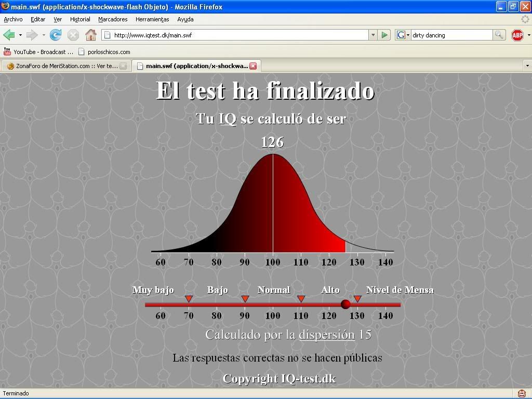This screenshot has height=399, width=532.
Task: Reload the page with the refresh icon
Action: (56, 35)
